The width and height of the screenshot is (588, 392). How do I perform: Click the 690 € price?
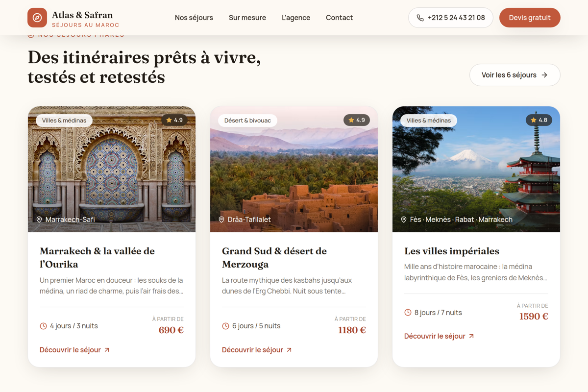[171, 330]
